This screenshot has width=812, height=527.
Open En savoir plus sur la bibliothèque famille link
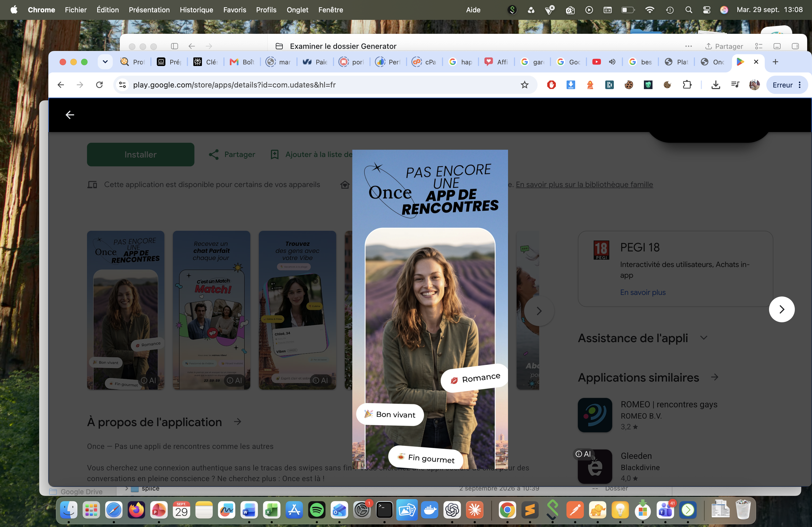[584, 184]
